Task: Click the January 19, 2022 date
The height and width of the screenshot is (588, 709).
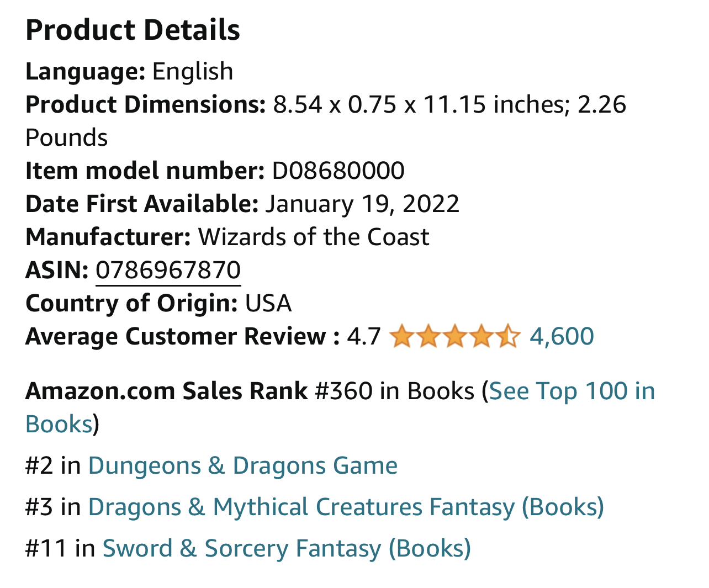Action: [362, 204]
